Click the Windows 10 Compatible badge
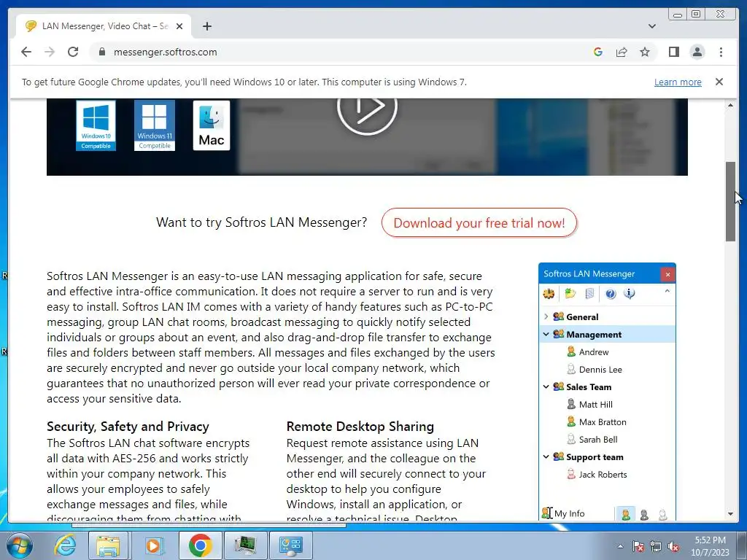The width and height of the screenshot is (747, 560). [x=96, y=125]
